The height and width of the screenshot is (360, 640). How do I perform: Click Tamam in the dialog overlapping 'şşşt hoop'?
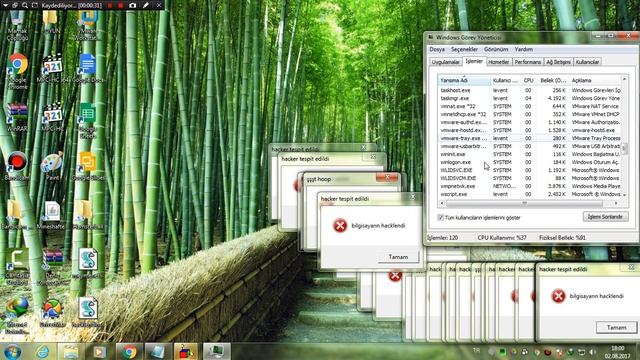[x=398, y=257]
